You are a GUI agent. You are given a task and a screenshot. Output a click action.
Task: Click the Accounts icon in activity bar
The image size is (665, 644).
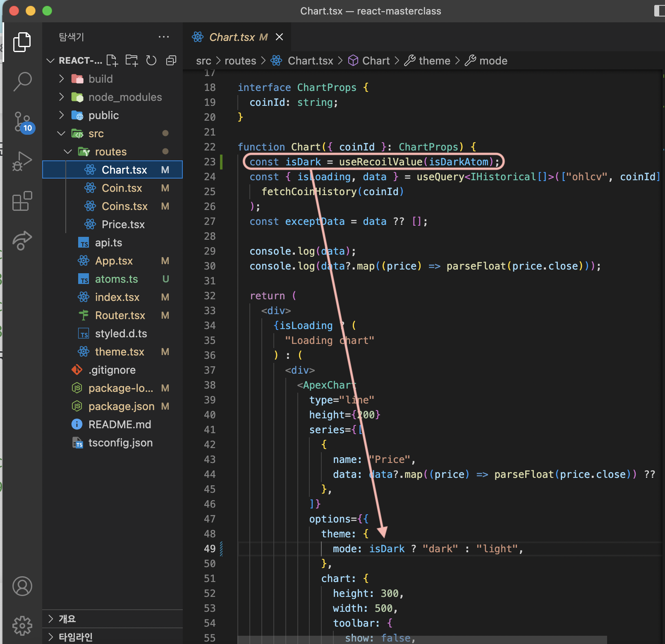[22, 586]
